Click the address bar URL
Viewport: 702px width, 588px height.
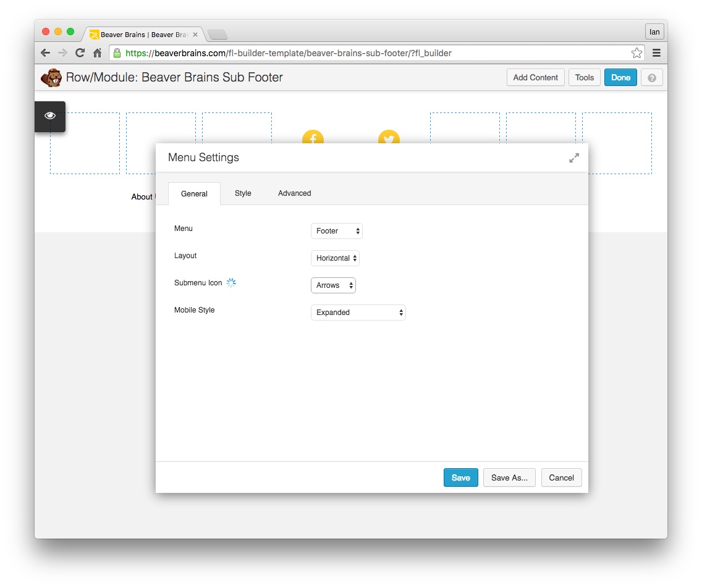289,52
